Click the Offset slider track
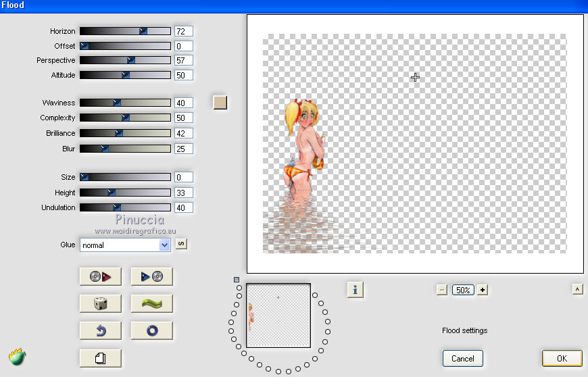This screenshot has height=377, width=588. [125, 46]
